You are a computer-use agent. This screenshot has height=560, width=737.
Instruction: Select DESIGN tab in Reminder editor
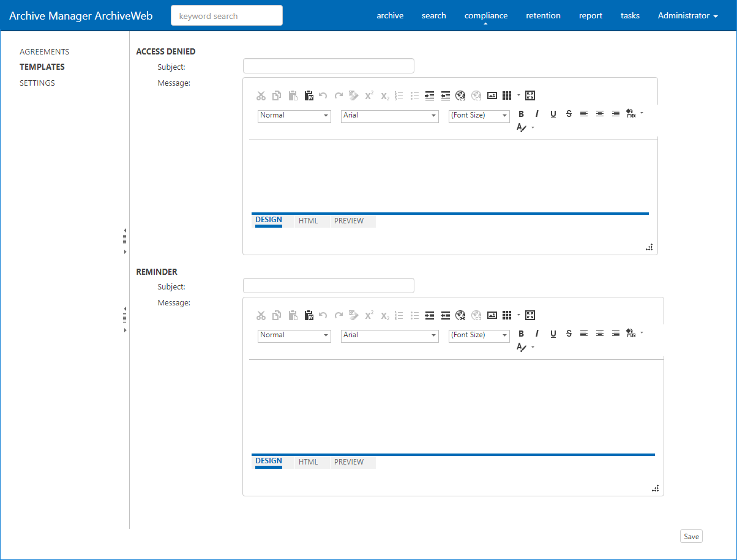[269, 461]
